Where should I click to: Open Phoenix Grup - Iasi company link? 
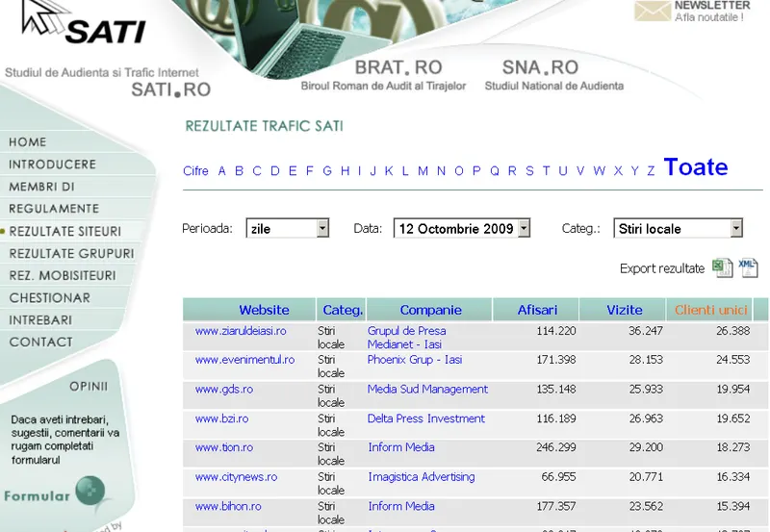click(415, 360)
